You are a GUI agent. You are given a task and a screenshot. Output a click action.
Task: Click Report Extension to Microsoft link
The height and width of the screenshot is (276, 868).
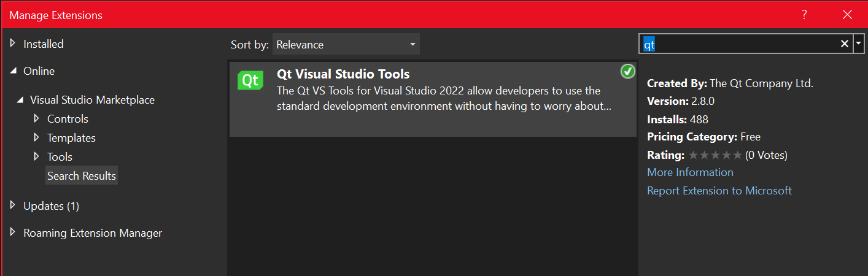[x=719, y=191]
